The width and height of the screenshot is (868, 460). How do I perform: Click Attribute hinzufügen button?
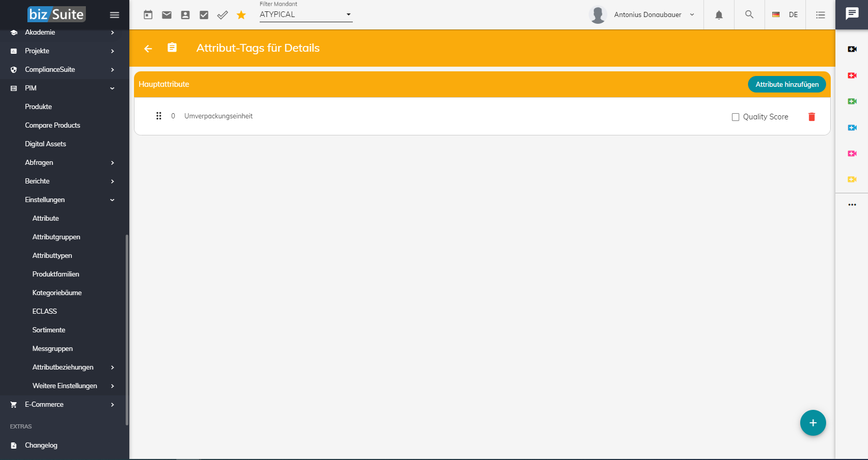coord(787,84)
